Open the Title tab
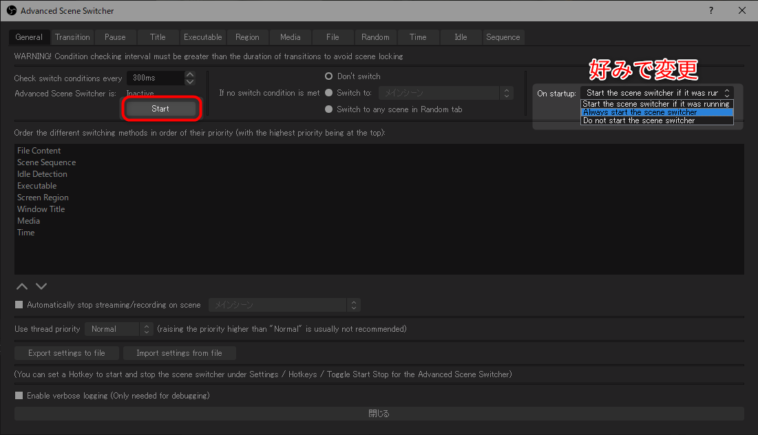Image resolution: width=758 pixels, height=435 pixels. (x=158, y=37)
